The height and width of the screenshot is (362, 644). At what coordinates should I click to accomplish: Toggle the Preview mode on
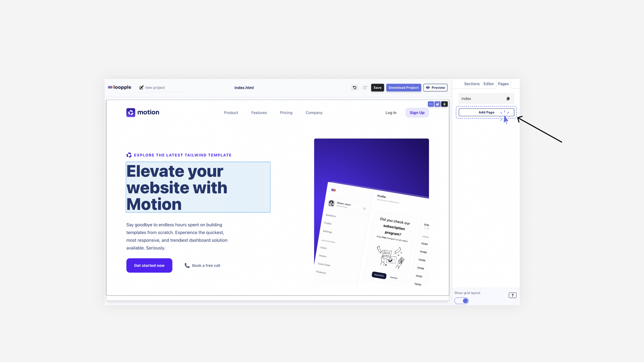(435, 88)
